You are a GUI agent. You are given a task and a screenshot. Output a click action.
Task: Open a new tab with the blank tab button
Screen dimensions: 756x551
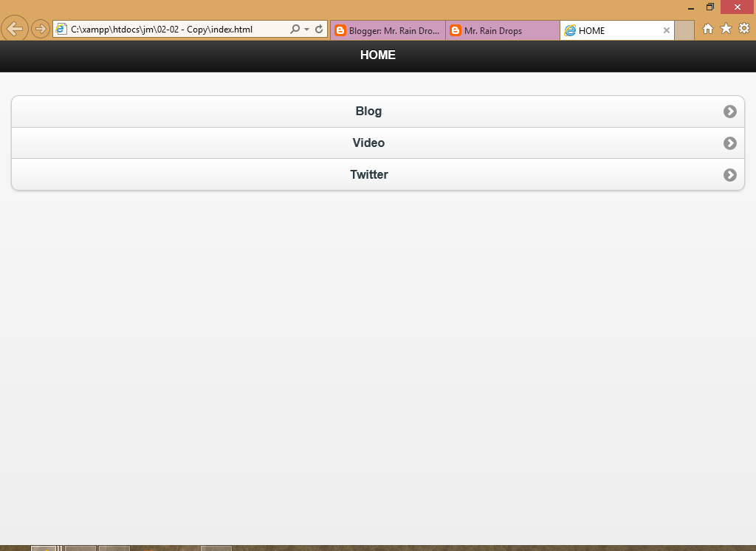684,30
